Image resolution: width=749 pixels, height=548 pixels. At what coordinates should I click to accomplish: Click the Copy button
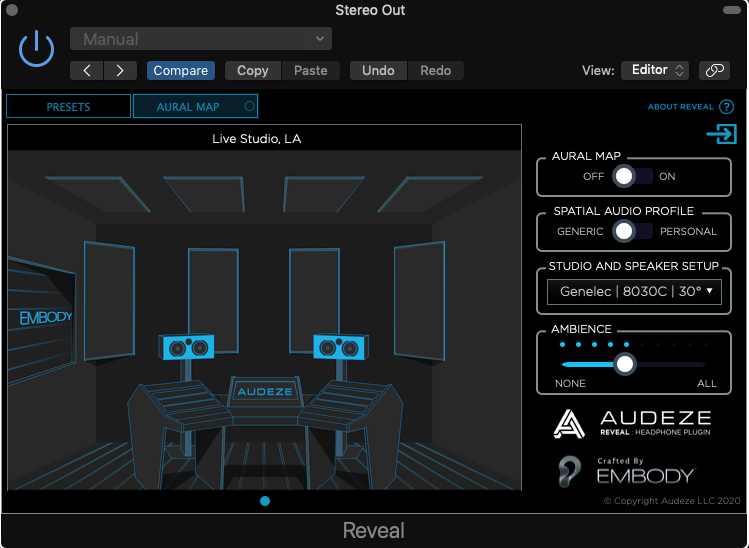tap(253, 71)
